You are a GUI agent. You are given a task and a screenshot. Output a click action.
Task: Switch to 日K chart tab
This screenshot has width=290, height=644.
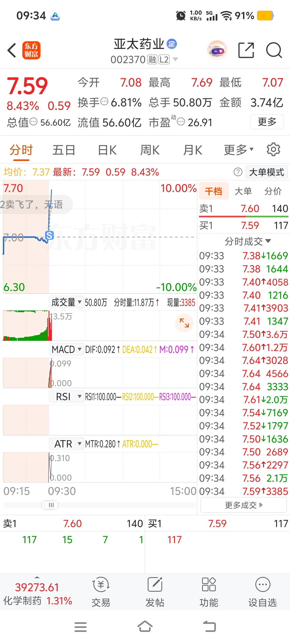[x=107, y=150]
